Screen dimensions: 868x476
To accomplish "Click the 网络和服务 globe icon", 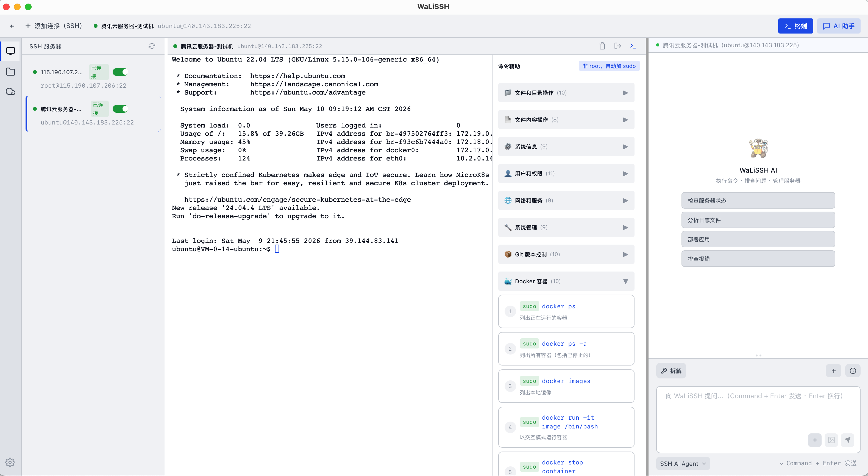I will [x=508, y=201].
